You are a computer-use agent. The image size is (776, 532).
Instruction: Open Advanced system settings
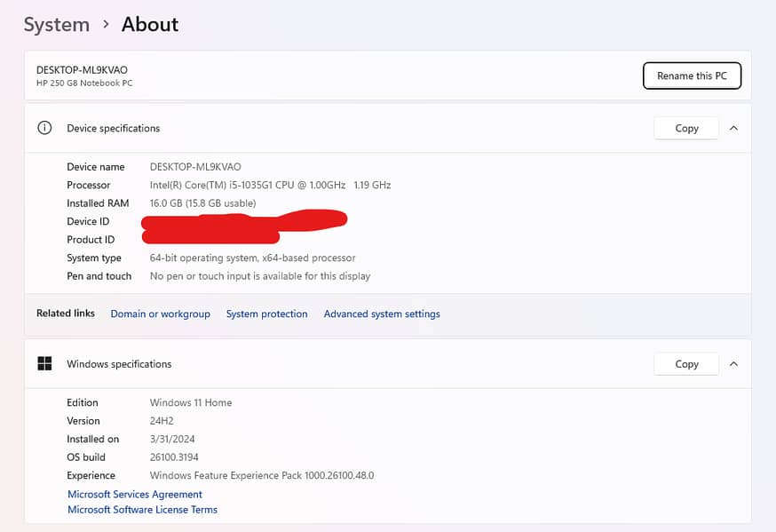pos(382,314)
